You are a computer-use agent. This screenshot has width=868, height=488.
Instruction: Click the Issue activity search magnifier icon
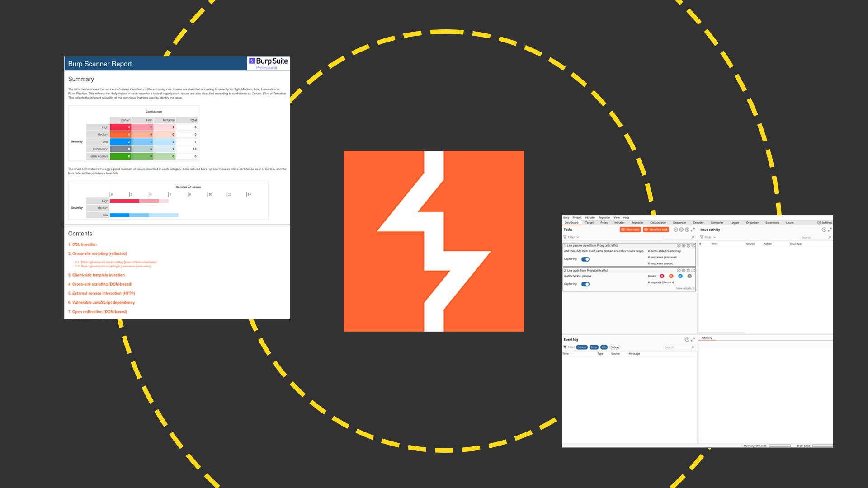830,237
